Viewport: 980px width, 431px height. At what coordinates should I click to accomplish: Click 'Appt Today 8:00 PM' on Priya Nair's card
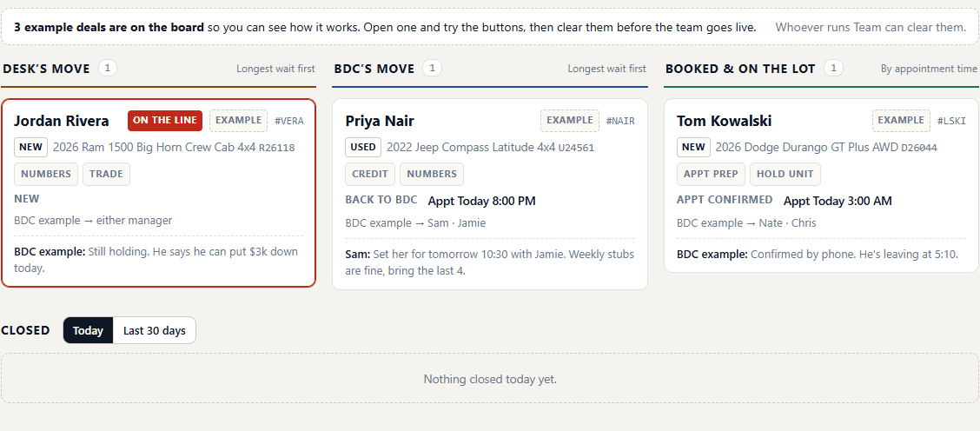(x=482, y=201)
